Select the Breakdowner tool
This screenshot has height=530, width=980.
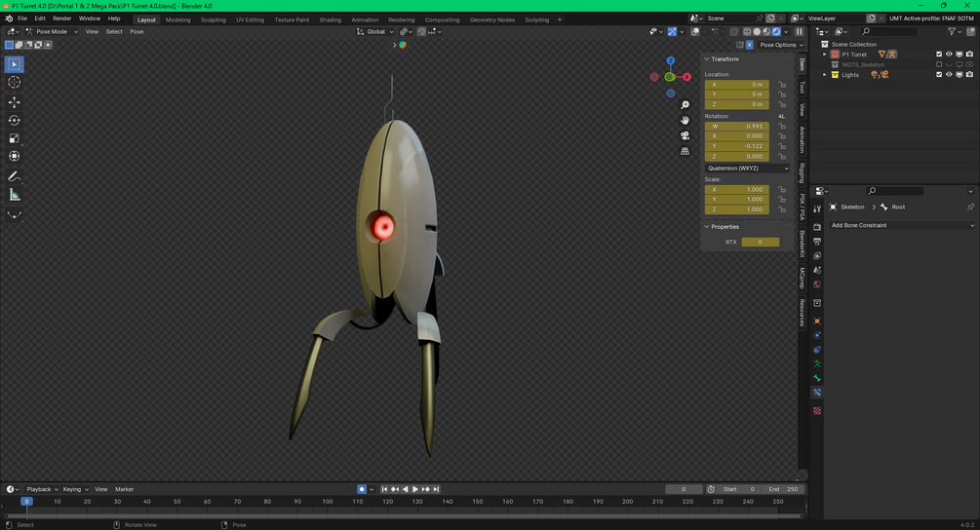pos(15,215)
